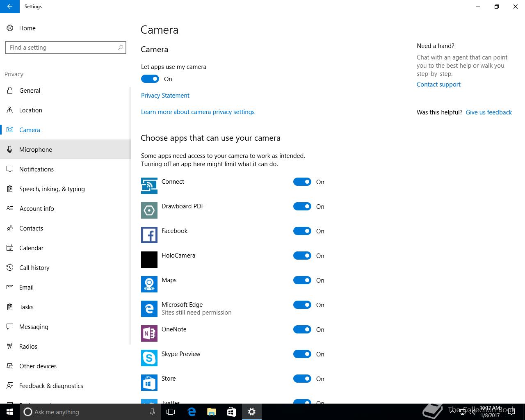The height and width of the screenshot is (420, 525).
Task: Turn off Let apps use my camera
Action: [x=150, y=79]
